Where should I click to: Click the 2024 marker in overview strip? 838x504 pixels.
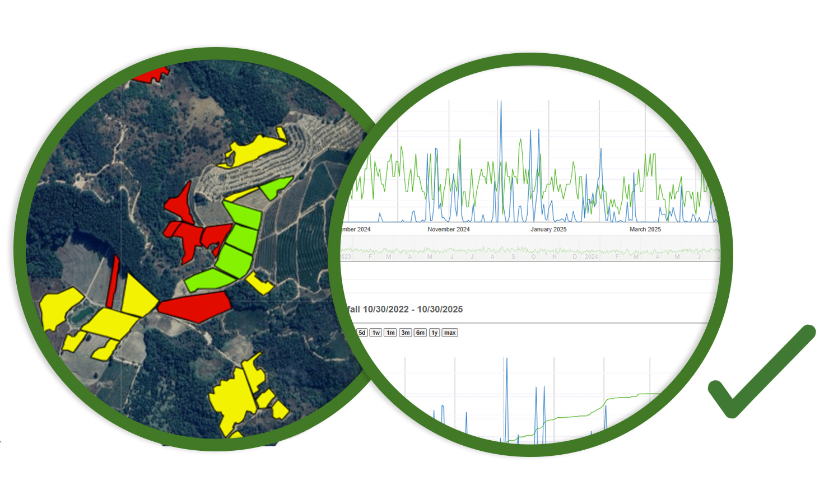pos(592,257)
